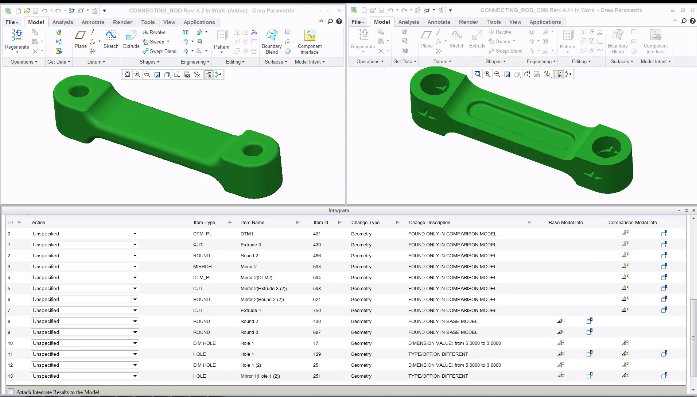This screenshot has height=397, width=697.
Task: Open the Tools tab in left window
Action: (x=148, y=22)
